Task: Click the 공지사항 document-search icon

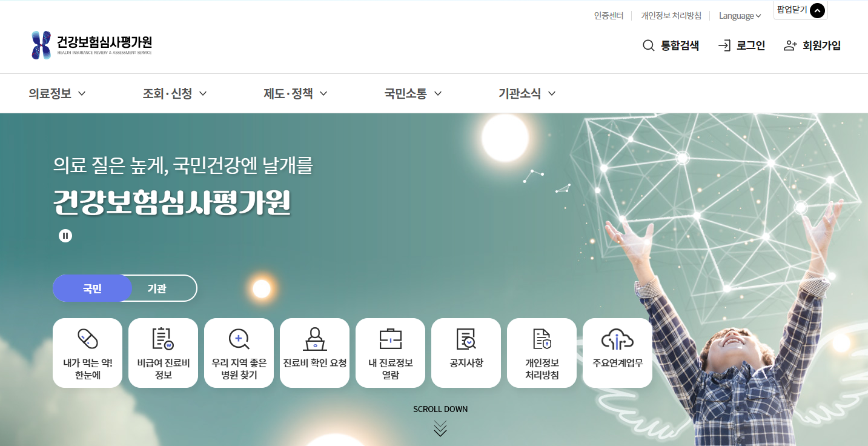Action: click(466, 339)
